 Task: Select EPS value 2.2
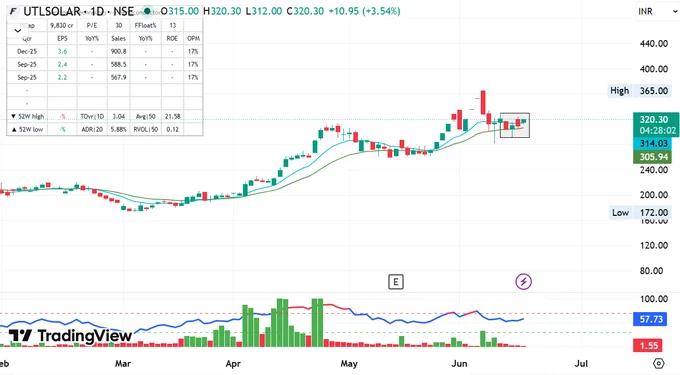(62, 78)
